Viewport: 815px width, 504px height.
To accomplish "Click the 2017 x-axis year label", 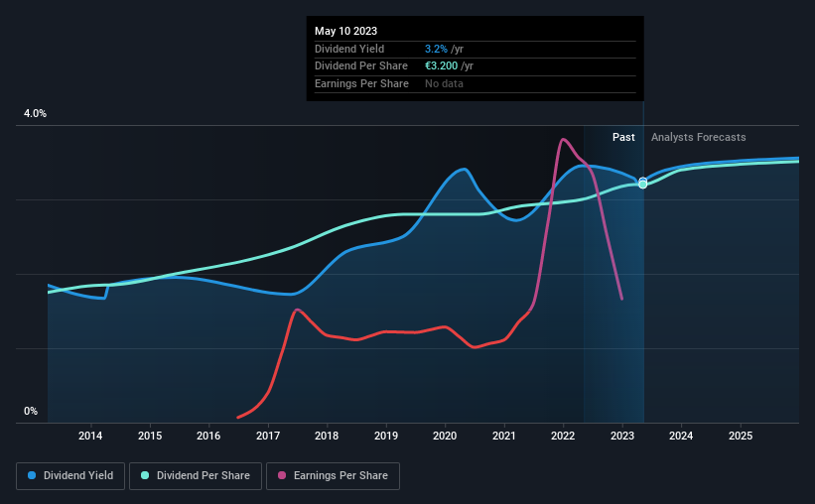I will coord(268,436).
